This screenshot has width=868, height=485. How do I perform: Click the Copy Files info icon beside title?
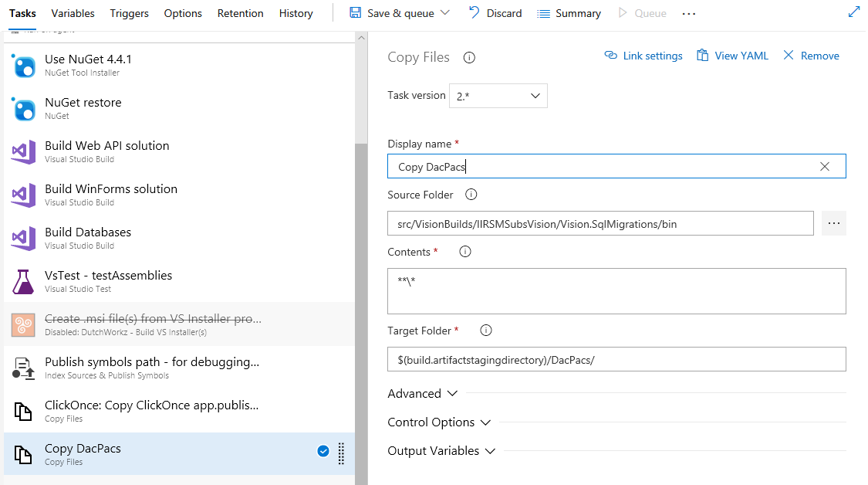click(x=469, y=57)
